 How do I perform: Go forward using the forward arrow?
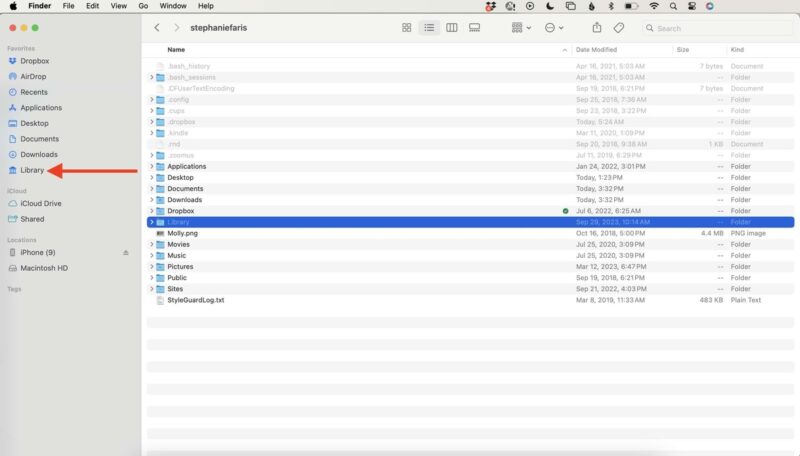177,28
